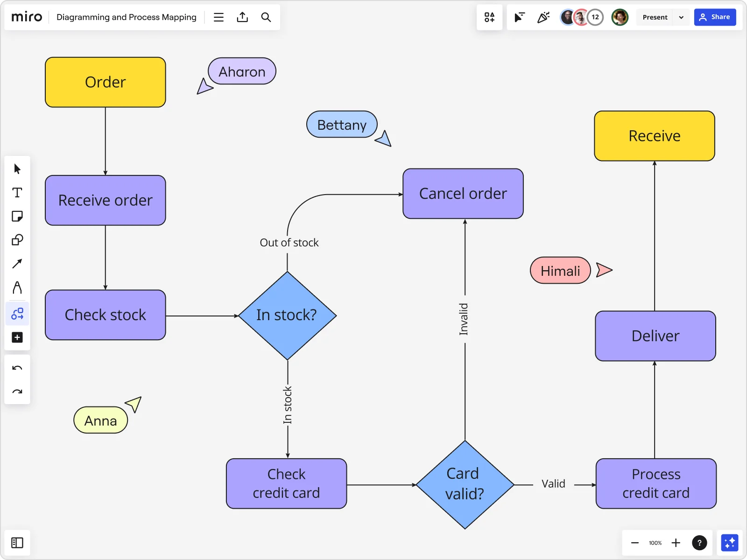Expand the Present options dropdown
The image size is (747, 560).
[681, 17]
